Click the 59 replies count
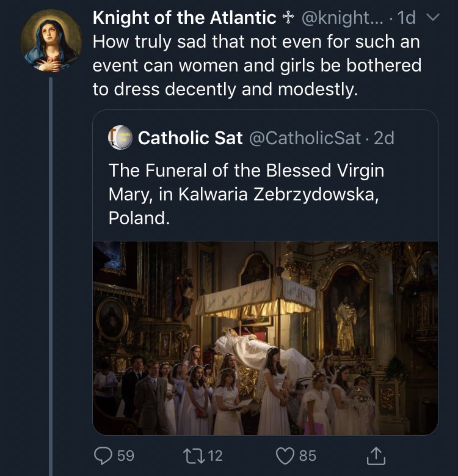Image resolution: width=458 pixels, height=476 pixels. [125, 455]
